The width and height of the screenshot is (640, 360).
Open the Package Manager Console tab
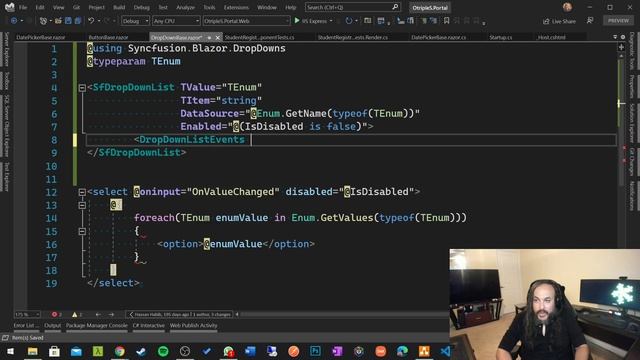(97, 325)
